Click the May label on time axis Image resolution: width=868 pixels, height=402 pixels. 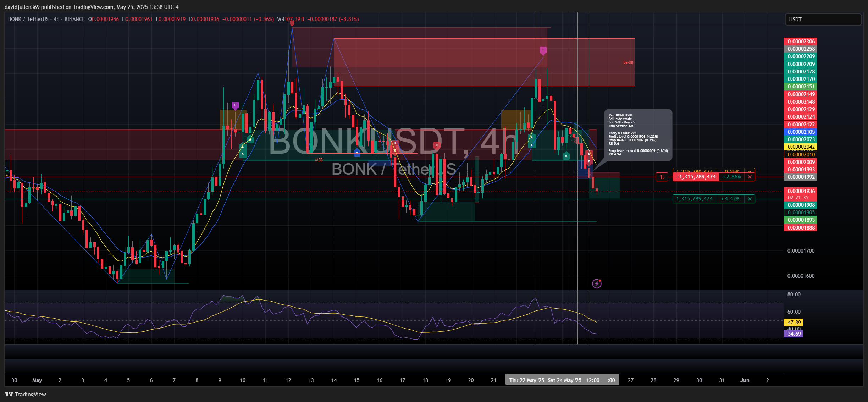pos(37,380)
